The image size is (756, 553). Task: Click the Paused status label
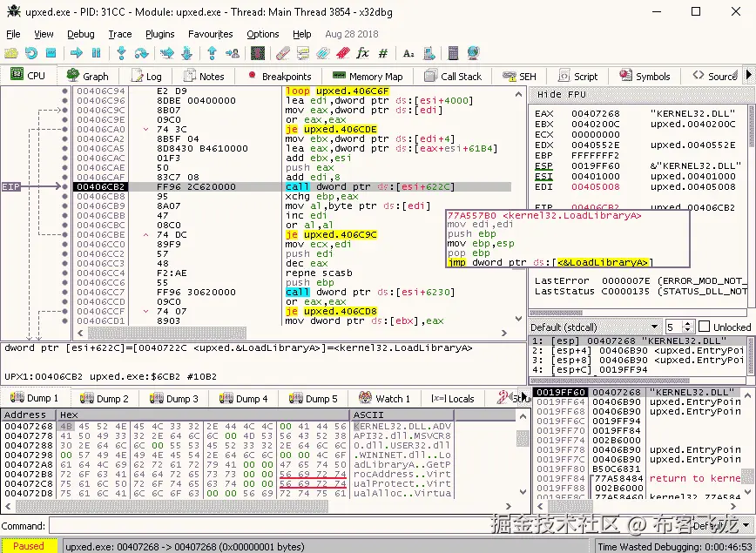(x=29, y=546)
